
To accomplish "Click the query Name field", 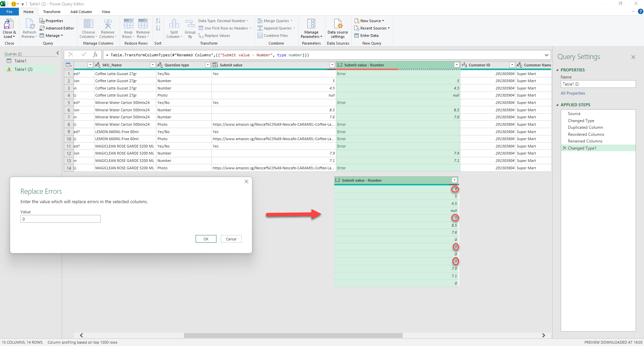I will [x=598, y=84].
